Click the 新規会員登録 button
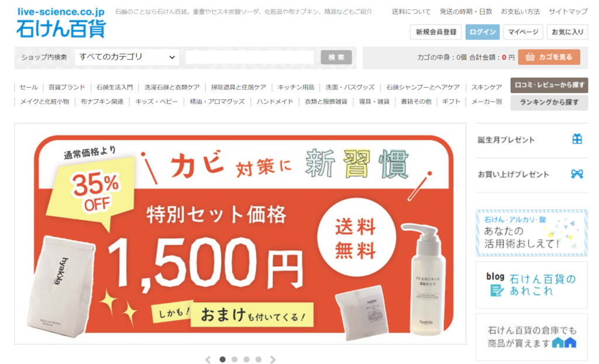This screenshot has width=599, height=364. click(x=436, y=32)
